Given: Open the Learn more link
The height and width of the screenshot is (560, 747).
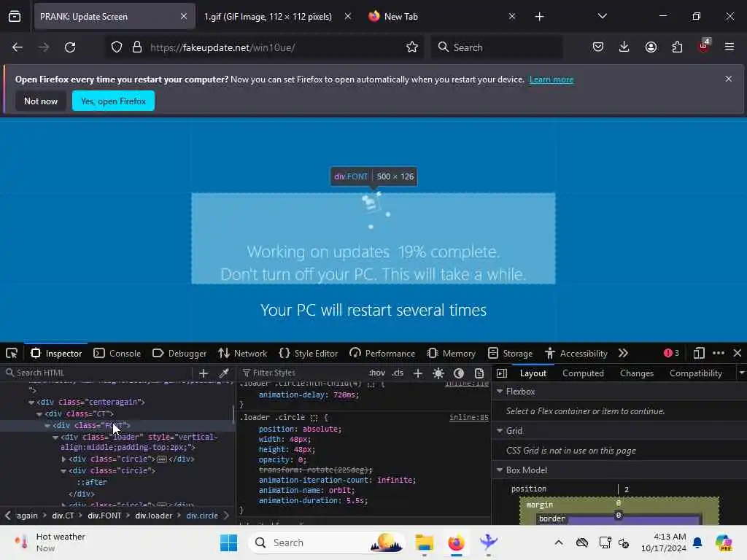Looking at the screenshot, I should coord(551,79).
